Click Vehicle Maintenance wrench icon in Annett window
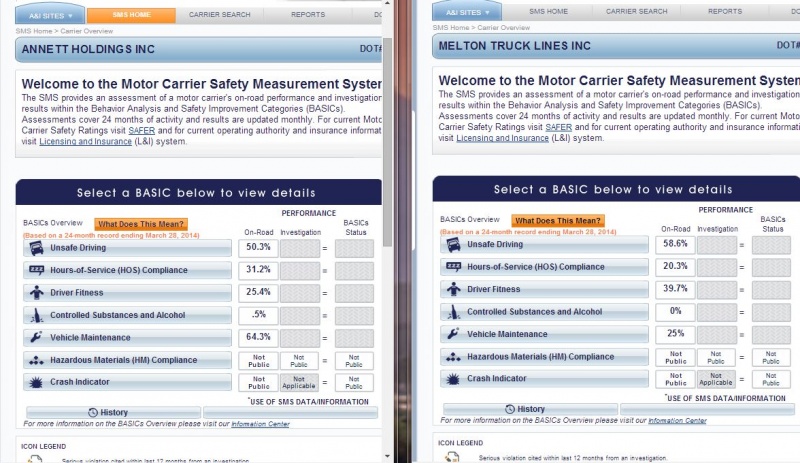Viewport: 800px width, 463px height. (36, 337)
